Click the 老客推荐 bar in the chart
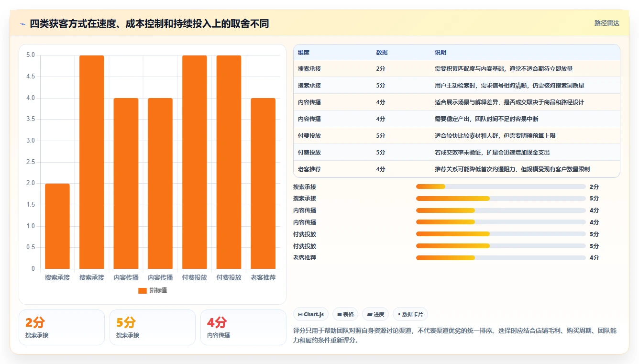Screen dimensions: 639x364 [263, 184]
